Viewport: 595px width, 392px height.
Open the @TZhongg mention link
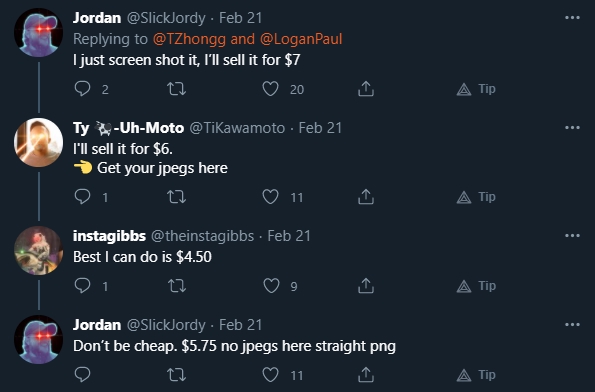point(189,39)
